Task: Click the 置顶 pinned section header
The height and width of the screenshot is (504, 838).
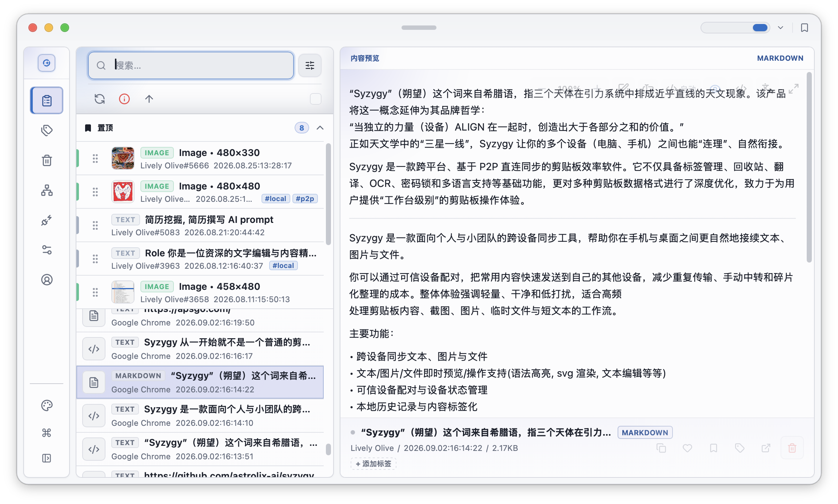Action: (x=205, y=128)
